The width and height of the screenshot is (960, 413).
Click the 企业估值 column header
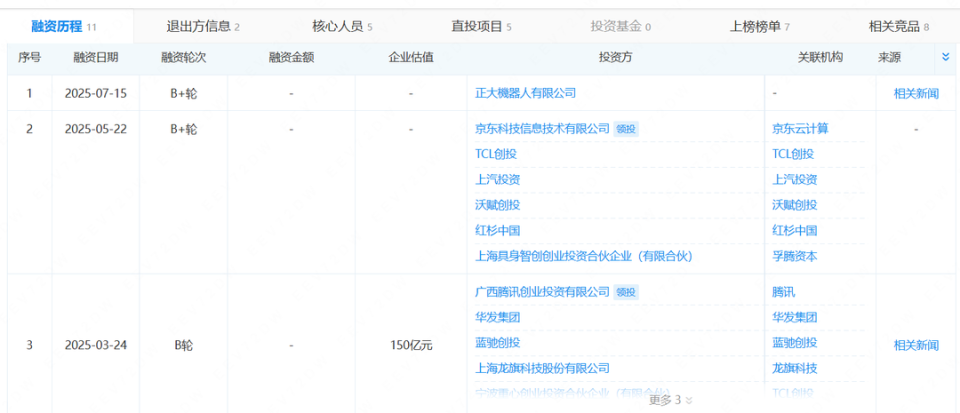[411, 58]
